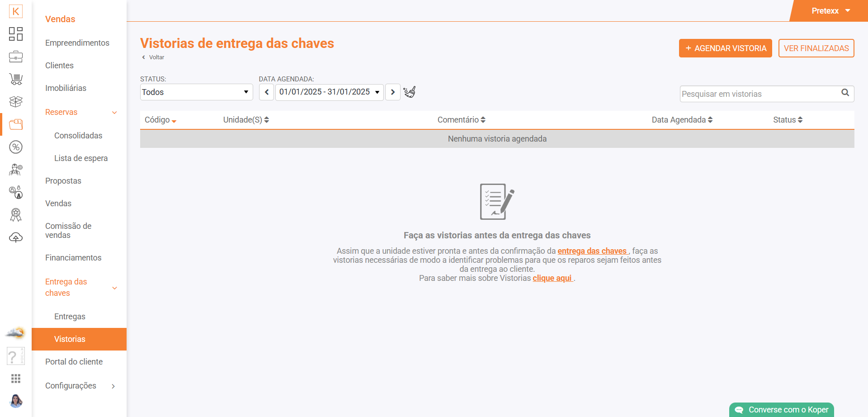Collapse the Reservas menu section
This screenshot has height=417, width=868.
coord(114,113)
